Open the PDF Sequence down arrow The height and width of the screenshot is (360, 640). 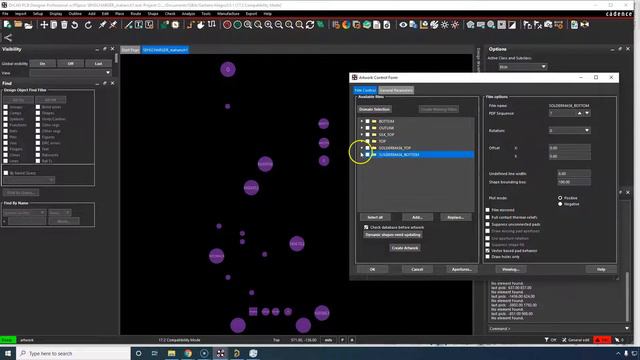click(587, 113)
